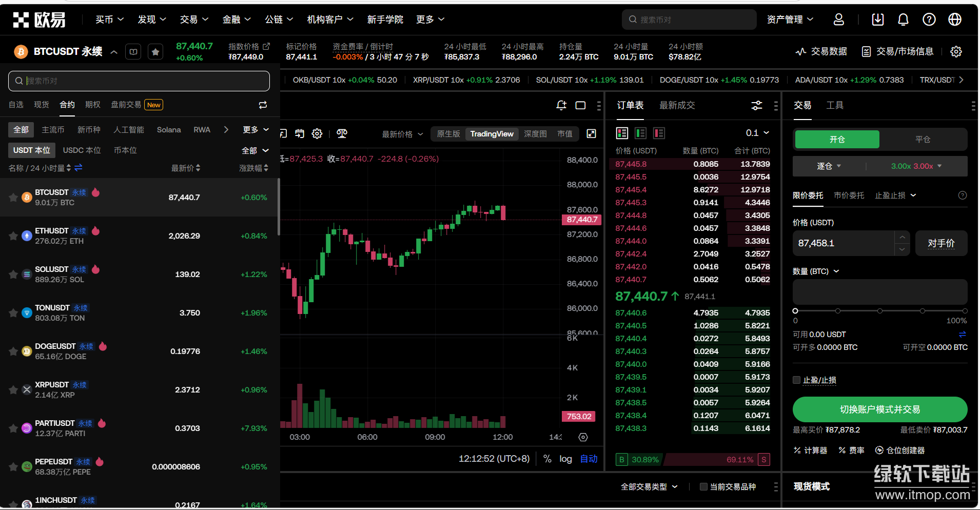Viewport: 980px width, 510px height.
Task: Favorite BTCUSDT with the star button
Action: click(x=155, y=52)
